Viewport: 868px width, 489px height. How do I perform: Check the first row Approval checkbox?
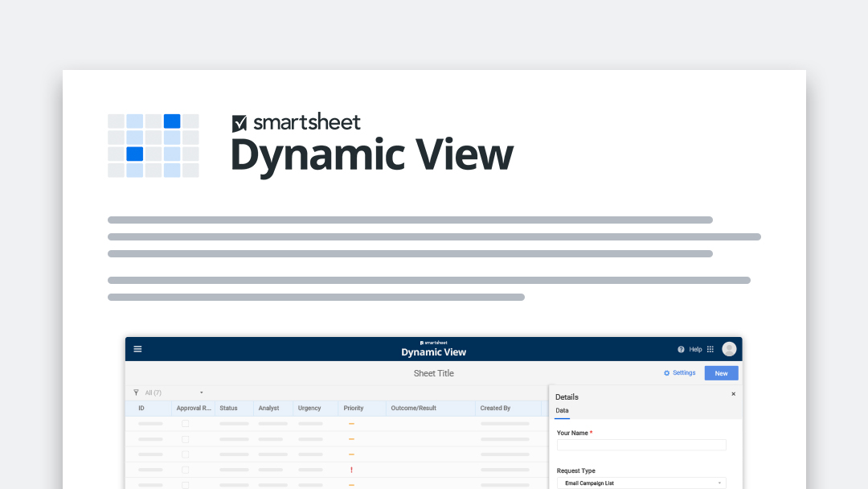[x=185, y=423]
